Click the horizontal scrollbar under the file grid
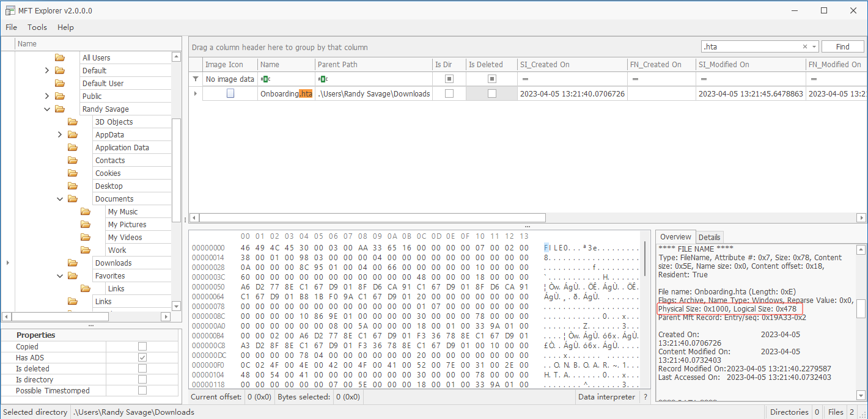Screen dimensions: 868x419 [372, 217]
